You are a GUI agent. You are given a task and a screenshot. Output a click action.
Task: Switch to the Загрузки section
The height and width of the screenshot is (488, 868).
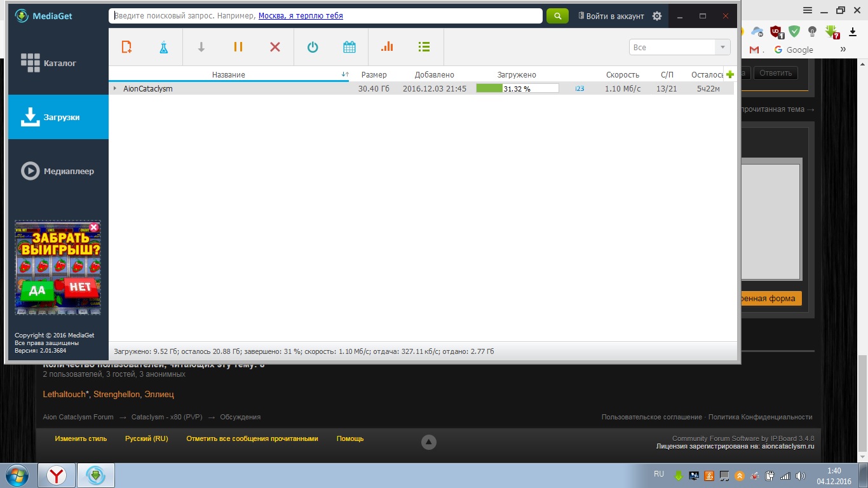58,117
